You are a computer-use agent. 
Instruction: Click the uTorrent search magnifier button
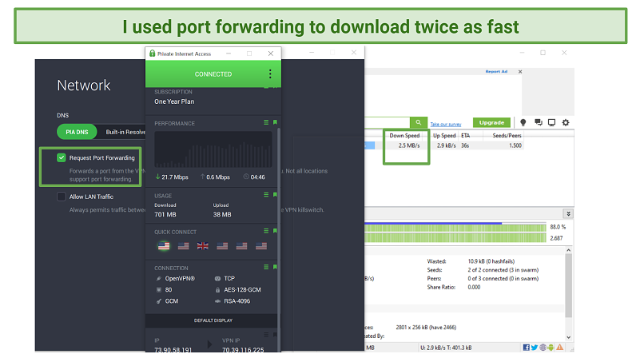(x=418, y=122)
